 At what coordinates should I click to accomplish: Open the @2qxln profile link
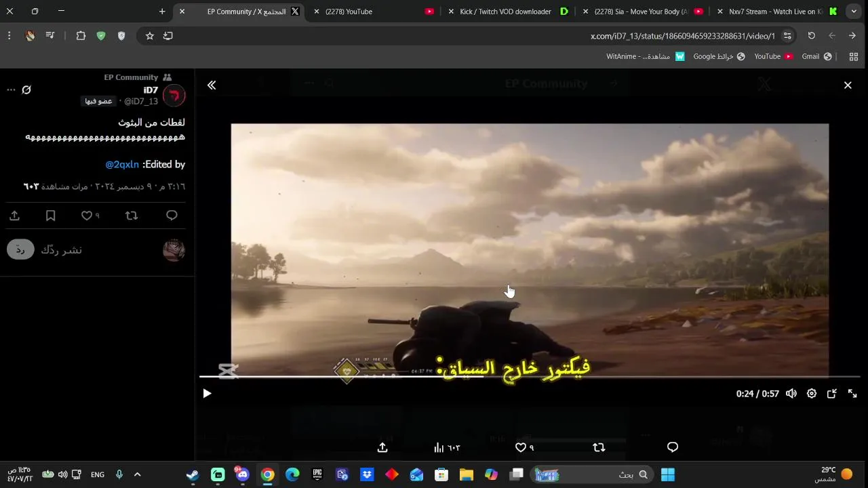pos(122,165)
